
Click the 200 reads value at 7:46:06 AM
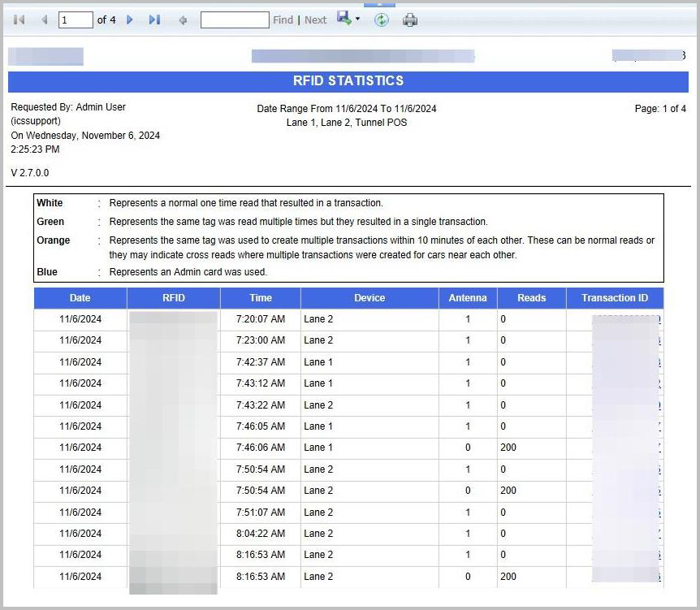click(x=508, y=448)
